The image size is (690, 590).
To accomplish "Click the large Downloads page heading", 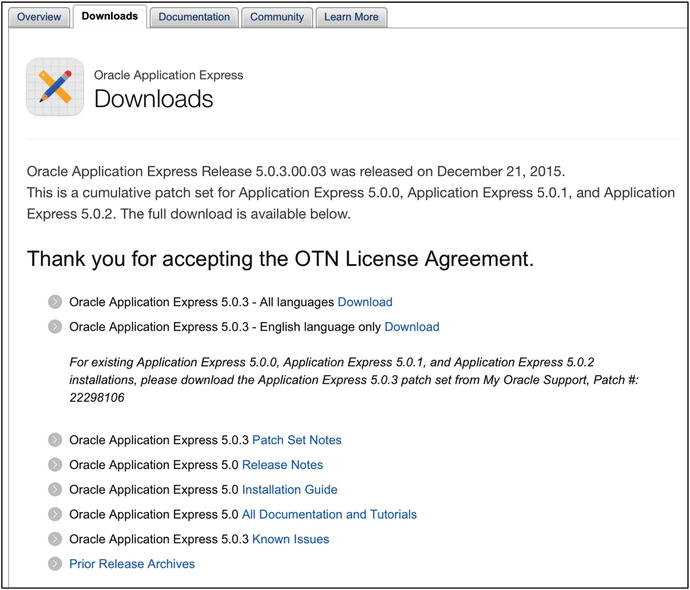I will [154, 99].
